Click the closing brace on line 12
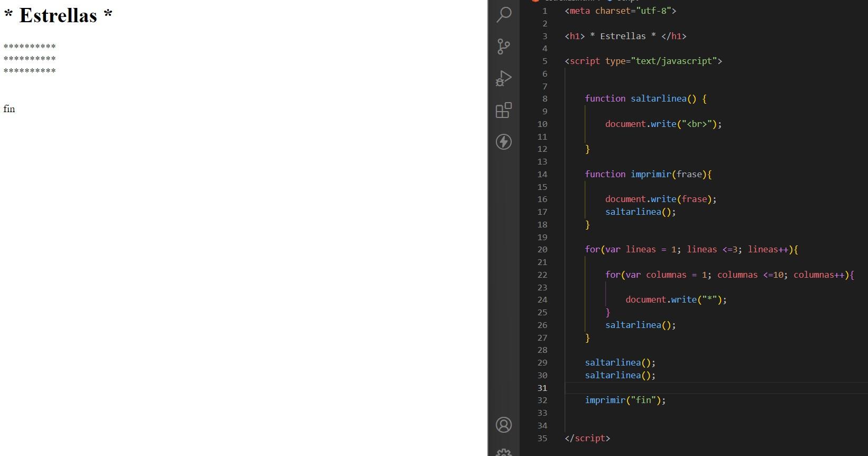The width and height of the screenshot is (868, 456). [587, 149]
